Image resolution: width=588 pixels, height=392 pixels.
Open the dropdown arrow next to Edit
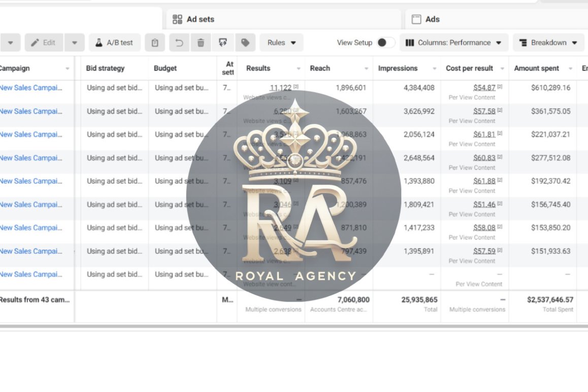click(75, 43)
